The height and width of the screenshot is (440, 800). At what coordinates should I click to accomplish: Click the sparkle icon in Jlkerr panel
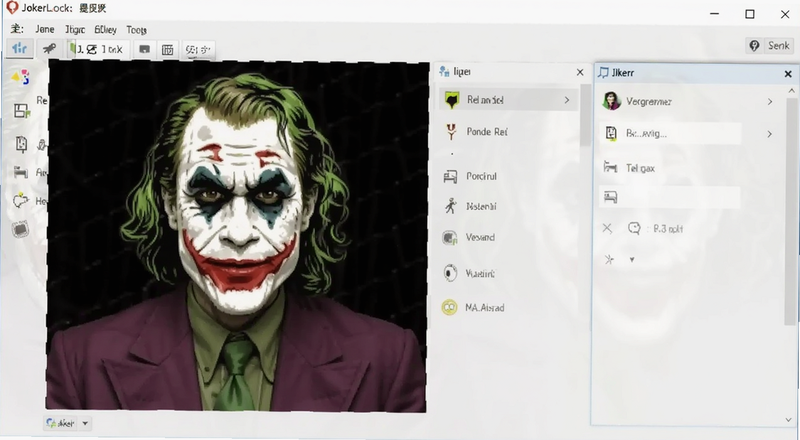609,259
